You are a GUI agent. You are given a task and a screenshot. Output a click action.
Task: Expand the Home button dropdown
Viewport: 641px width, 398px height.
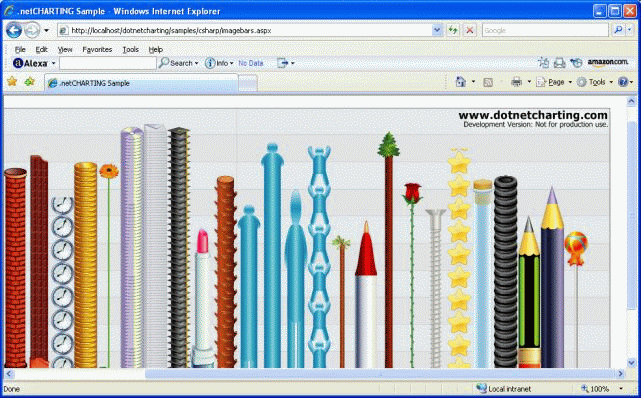click(473, 82)
